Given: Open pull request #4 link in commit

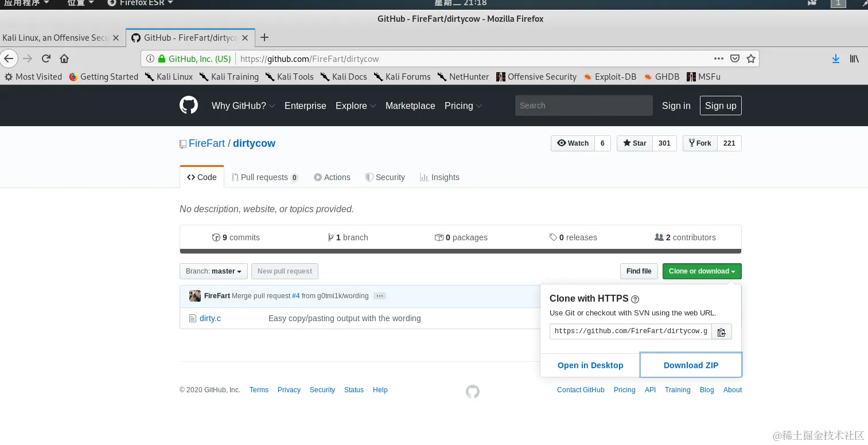Looking at the screenshot, I should click(296, 296).
